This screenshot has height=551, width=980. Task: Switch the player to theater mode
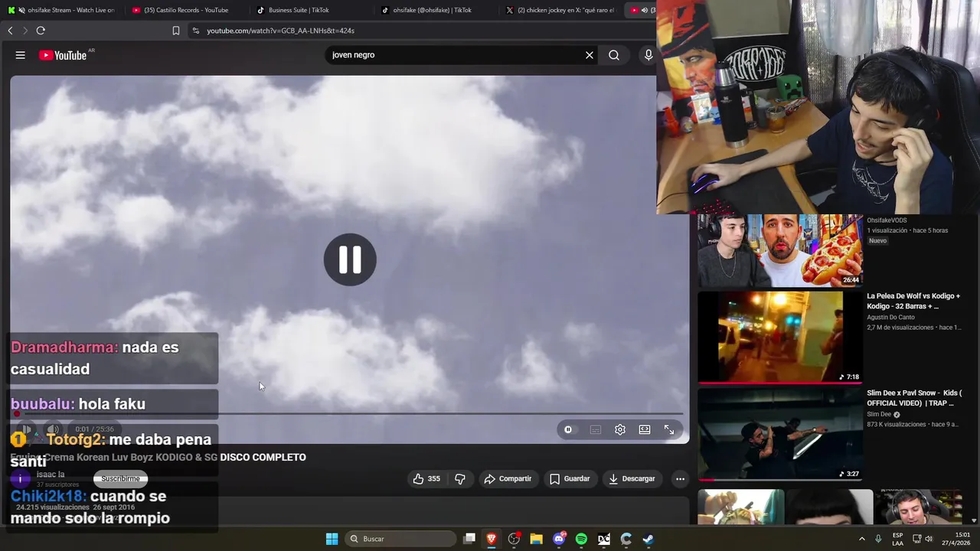point(645,429)
